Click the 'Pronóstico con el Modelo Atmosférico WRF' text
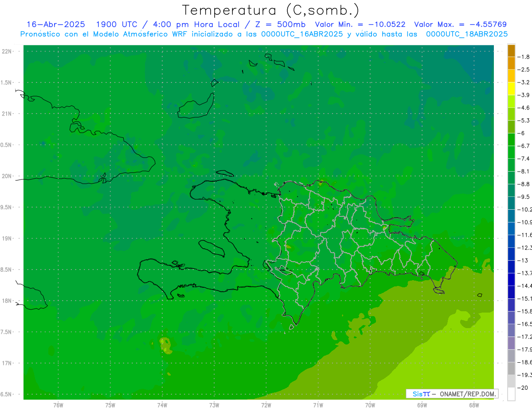532x411 pixels. (105, 34)
